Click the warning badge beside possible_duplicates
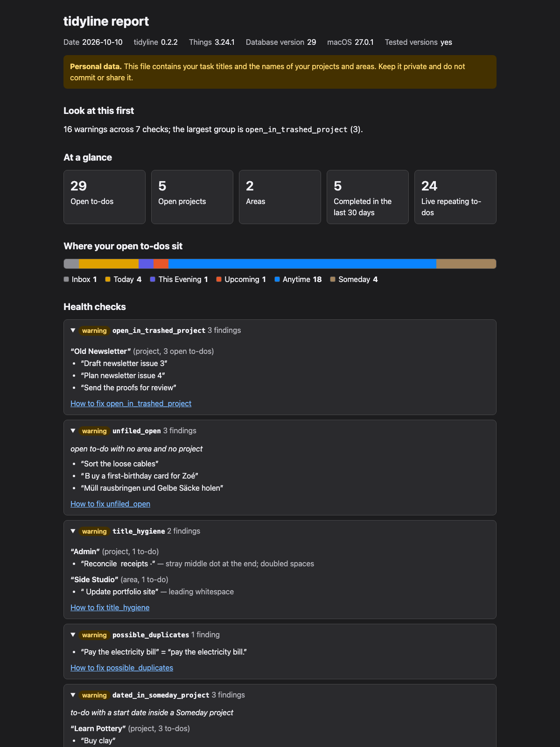This screenshot has width=560, height=747. [x=94, y=635]
